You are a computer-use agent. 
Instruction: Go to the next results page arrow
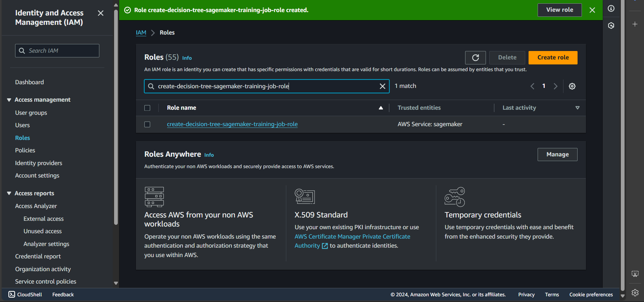(x=555, y=86)
